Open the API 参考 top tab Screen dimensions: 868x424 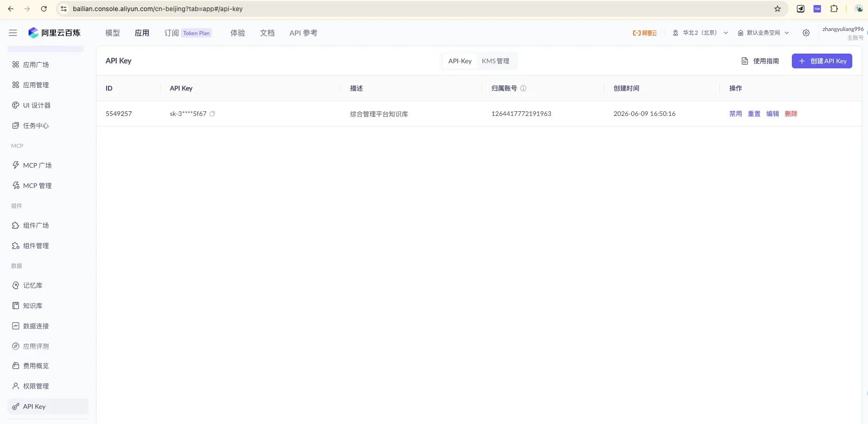point(303,33)
